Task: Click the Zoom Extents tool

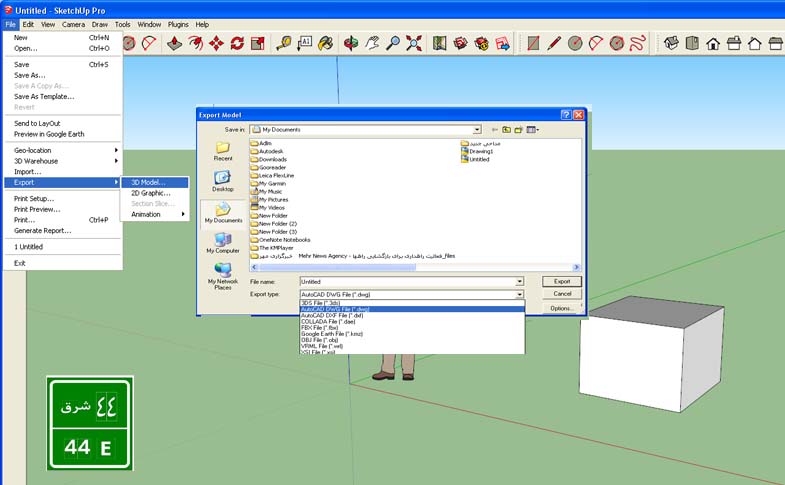Action: tap(414, 43)
